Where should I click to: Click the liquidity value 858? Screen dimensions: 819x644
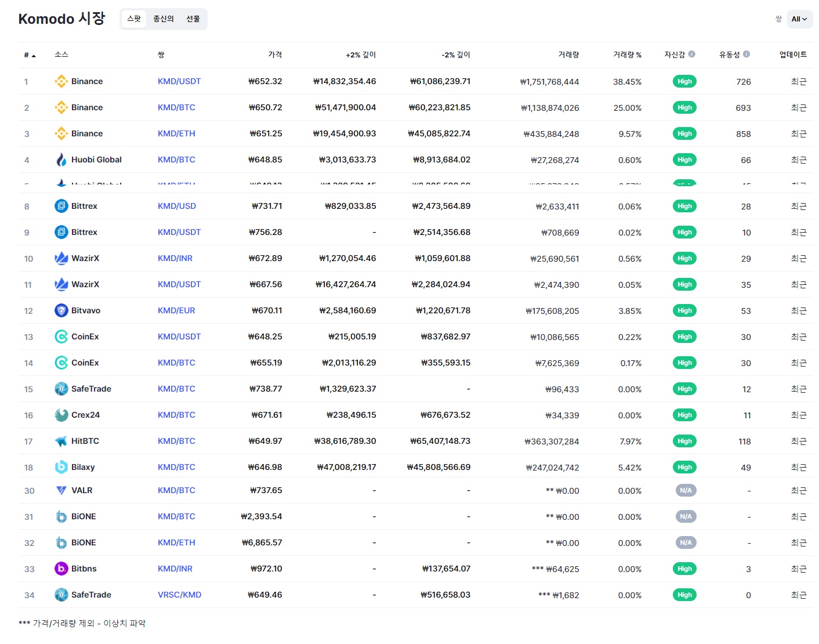coord(744,134)
